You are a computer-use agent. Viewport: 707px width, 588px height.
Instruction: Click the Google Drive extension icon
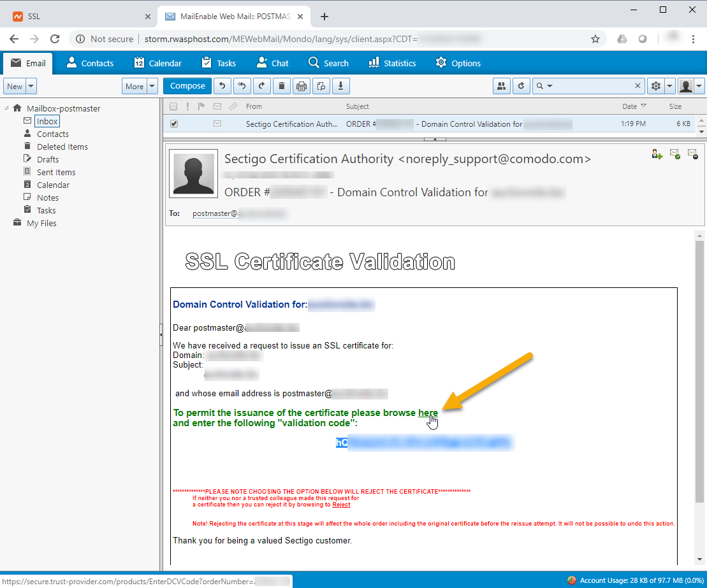click(622, 39)
